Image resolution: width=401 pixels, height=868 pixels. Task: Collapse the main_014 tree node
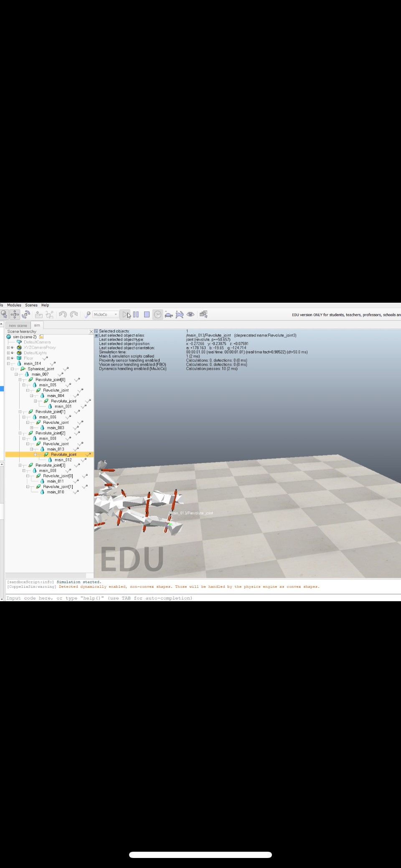[x=8, y=364]
